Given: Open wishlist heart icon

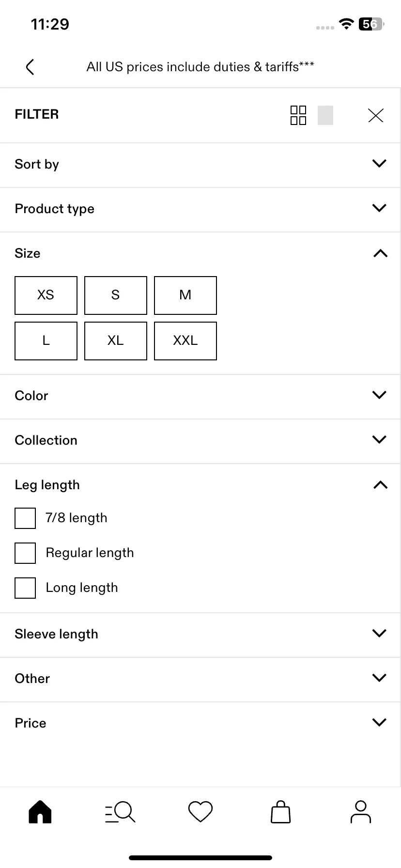Looking at the screenshot, I should click(200, 812).
